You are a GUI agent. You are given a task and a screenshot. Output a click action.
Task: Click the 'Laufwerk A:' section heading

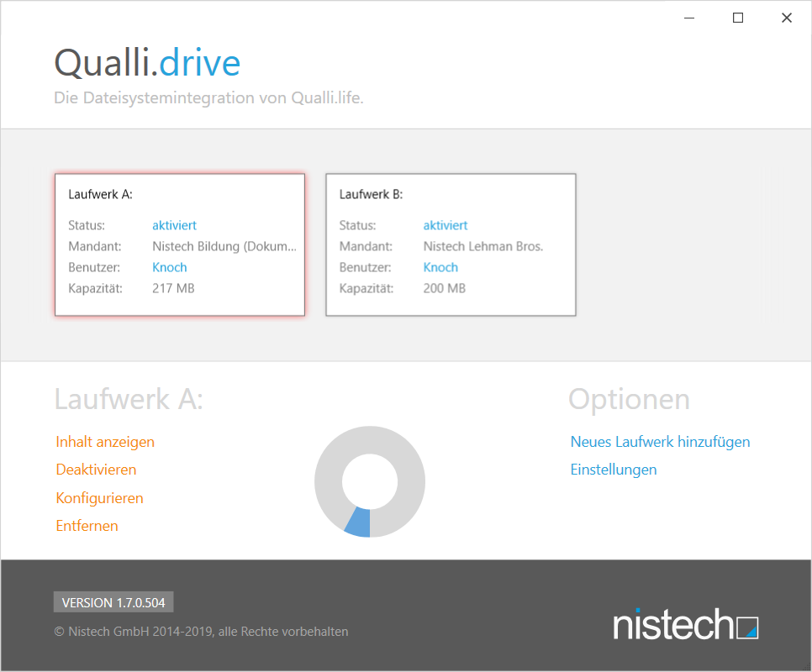129,399
